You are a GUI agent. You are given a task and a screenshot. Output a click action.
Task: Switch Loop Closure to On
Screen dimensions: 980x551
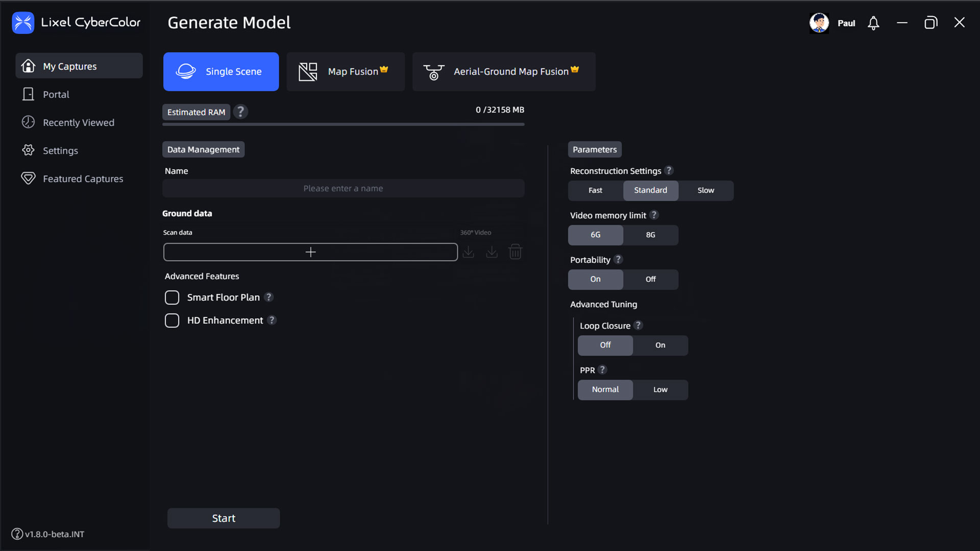(660, 345)
